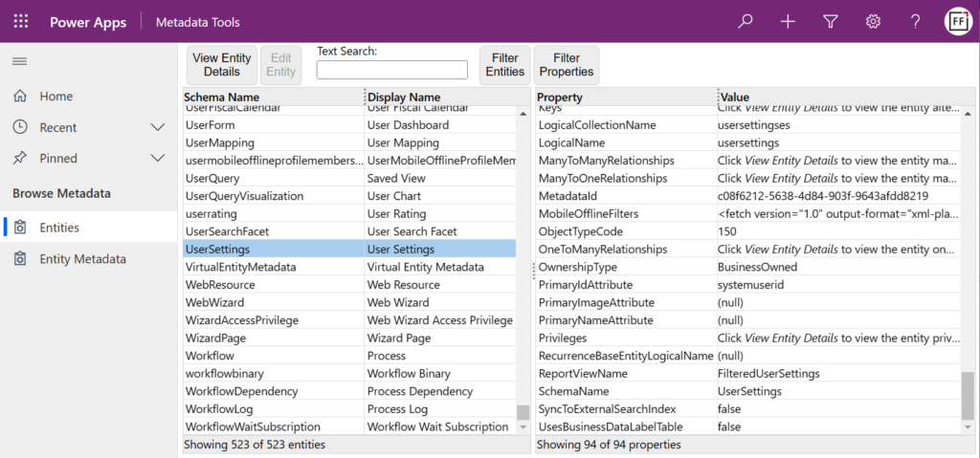Image resolution: width=980 pixels, height=458 pixels.
Task: Open the FF user account avatar
Action: 957,22
